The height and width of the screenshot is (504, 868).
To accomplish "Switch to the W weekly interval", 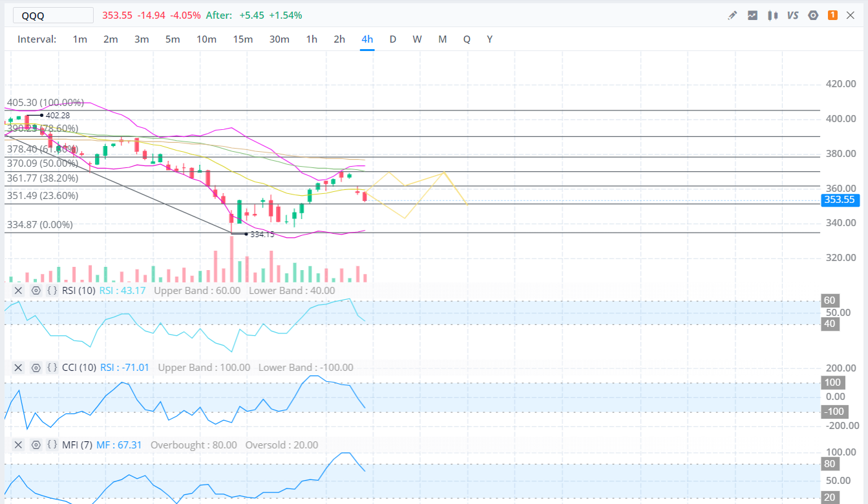I will tap(418, 39).
